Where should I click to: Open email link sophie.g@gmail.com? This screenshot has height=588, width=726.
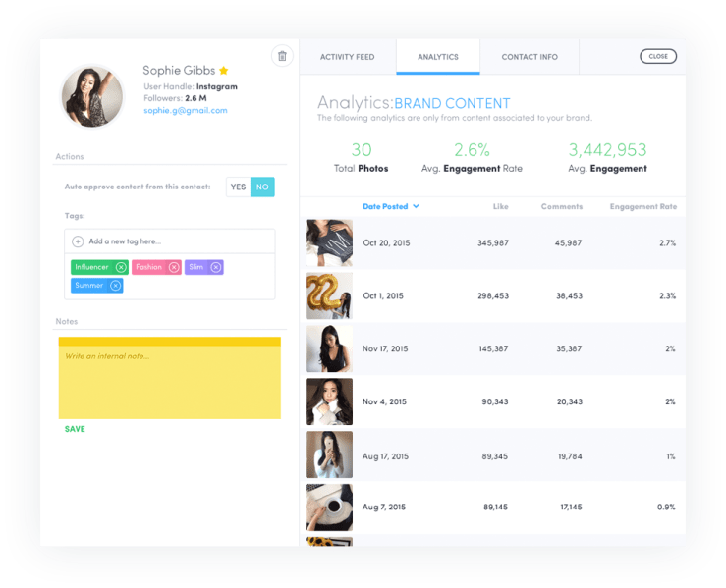point(186,111)
